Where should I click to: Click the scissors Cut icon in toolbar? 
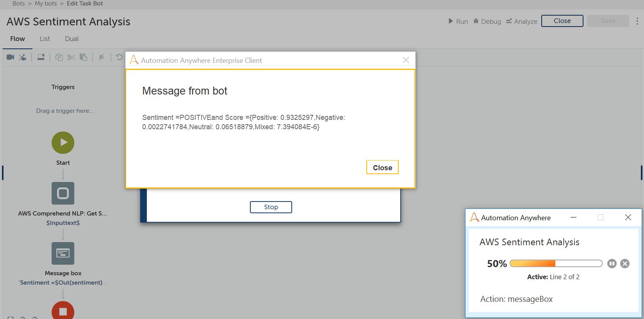point(71,57)
